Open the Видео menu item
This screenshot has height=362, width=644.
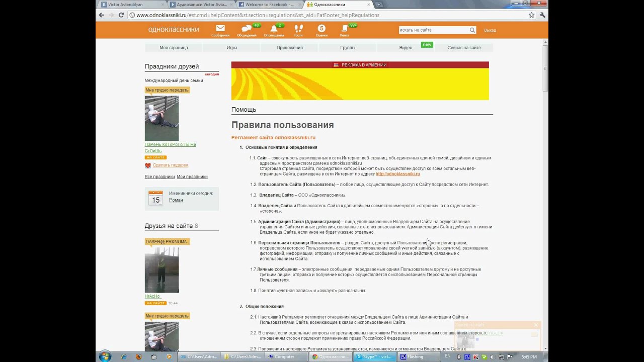click(406, 48)
